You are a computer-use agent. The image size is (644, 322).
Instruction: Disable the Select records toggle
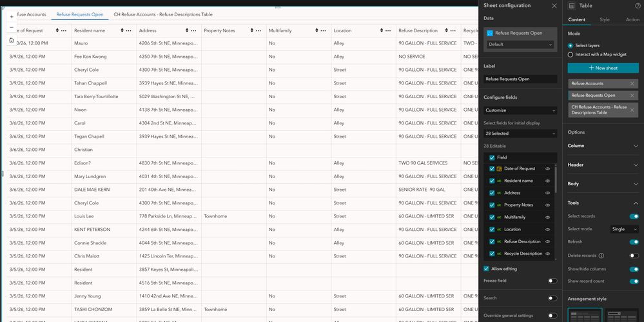tap(634, 216)
